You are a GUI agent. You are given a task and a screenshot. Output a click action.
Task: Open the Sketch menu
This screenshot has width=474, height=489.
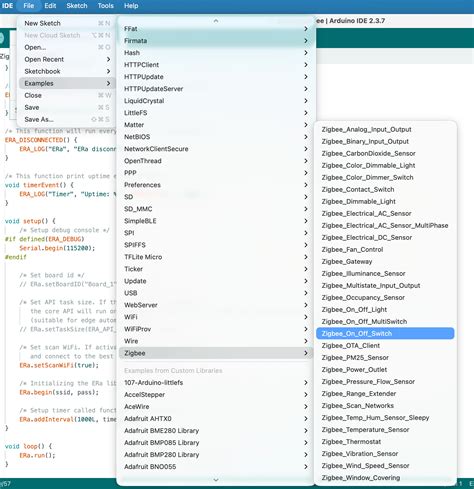[x=77, y=6]
